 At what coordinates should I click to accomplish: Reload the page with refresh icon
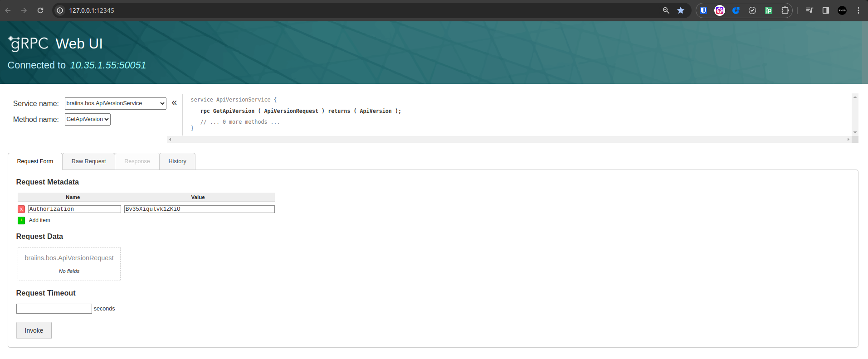(x=40, y=10)
